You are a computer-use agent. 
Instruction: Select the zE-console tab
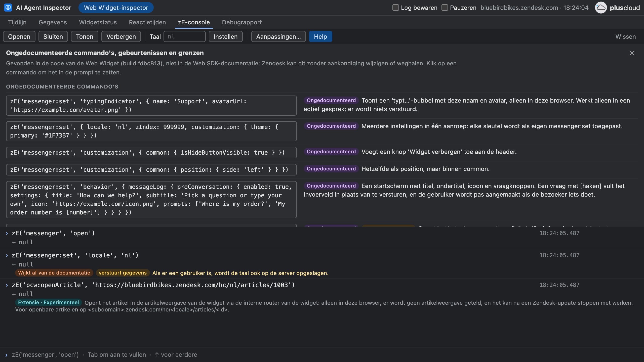(x=194, y=22)
